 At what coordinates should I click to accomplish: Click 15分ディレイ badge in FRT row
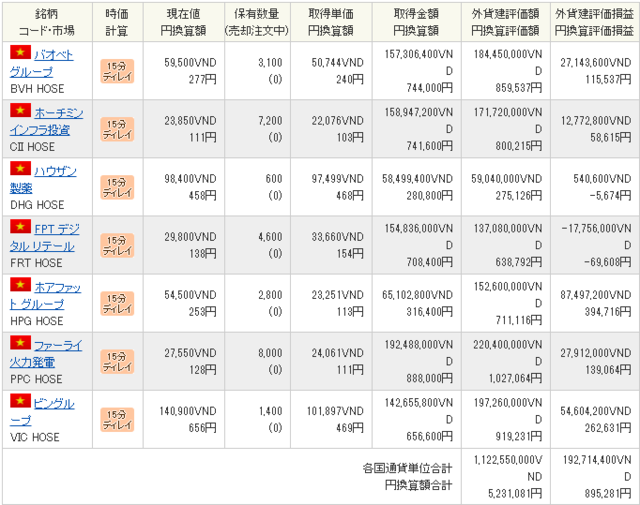coord(117,245)
